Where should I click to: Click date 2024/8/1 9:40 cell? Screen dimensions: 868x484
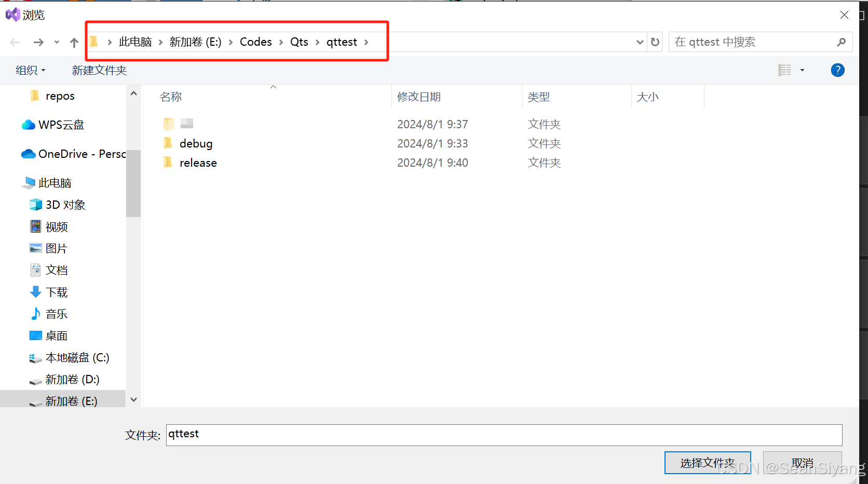[x=432, y=163]
